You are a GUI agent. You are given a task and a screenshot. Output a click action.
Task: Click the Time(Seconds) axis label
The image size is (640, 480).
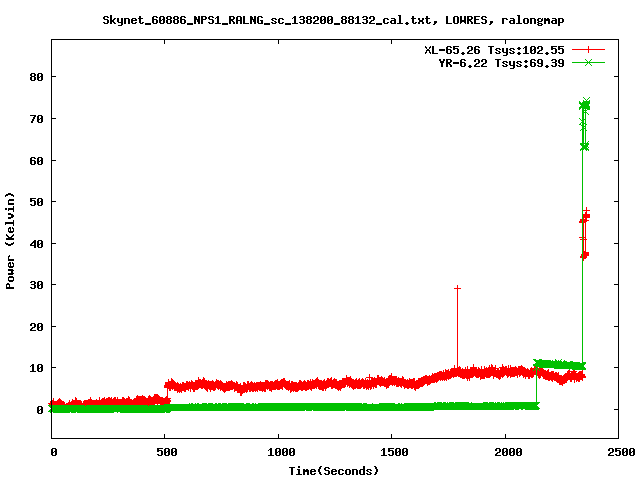(x=333, y=471)
